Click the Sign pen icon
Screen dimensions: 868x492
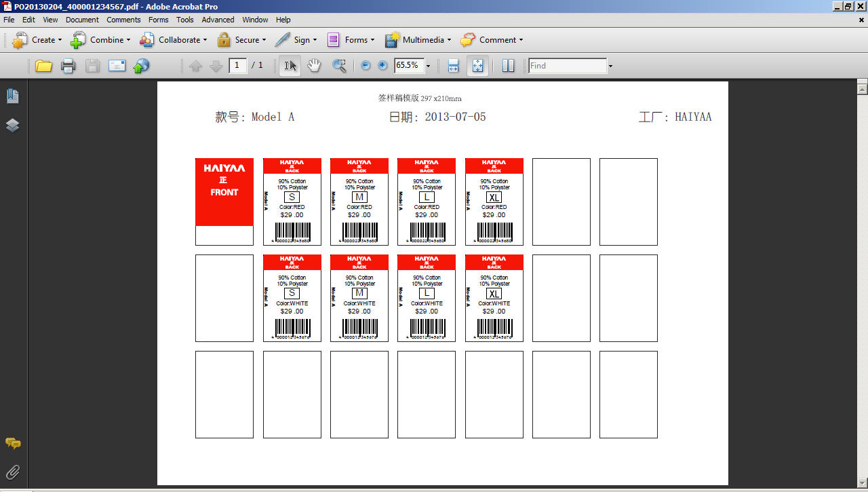[283, 40]
